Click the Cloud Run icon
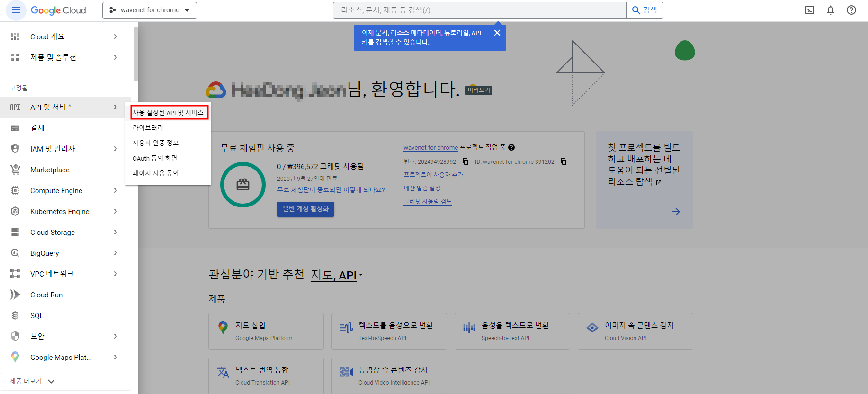The image size is (868, 394). 15,295
